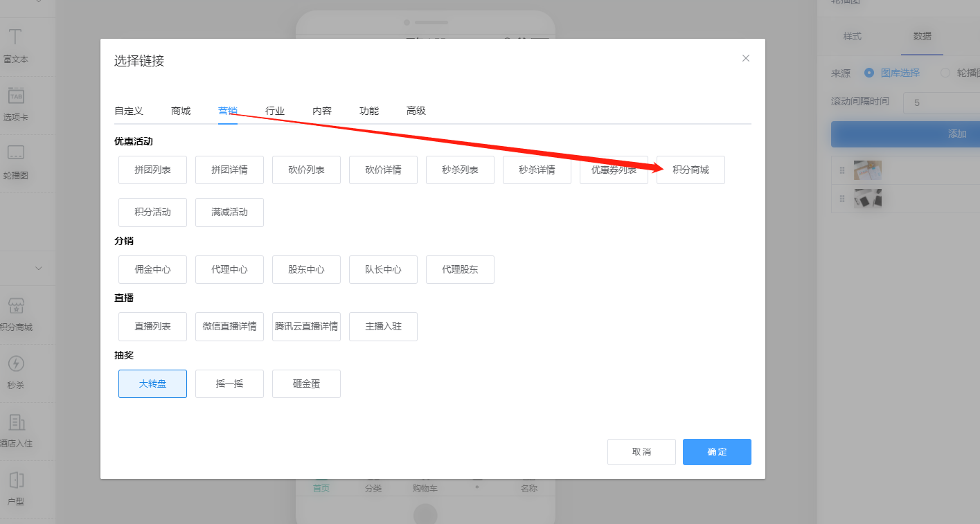Click the first carousel image thumbnail
This screenshot has height=524, width=980.
click(867, 170)
